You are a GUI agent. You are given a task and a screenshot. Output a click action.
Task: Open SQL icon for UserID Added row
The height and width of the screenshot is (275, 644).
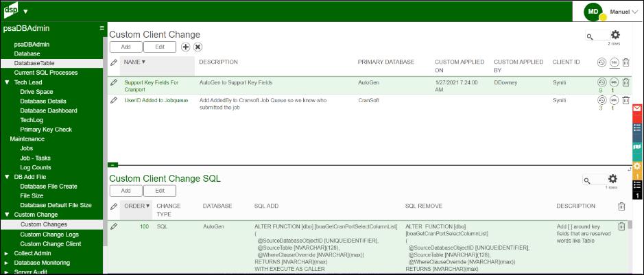[x=614, y=99]
